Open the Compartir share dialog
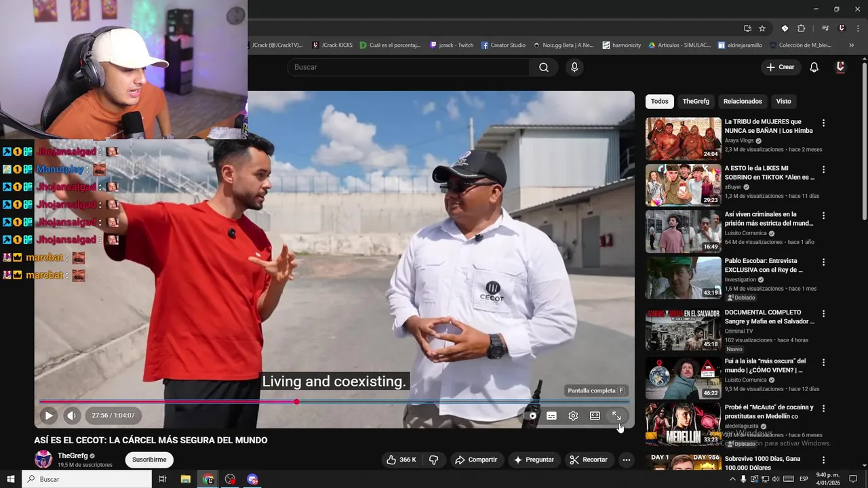The width and height of the screenshot is (868, 488). pos(476,460)
